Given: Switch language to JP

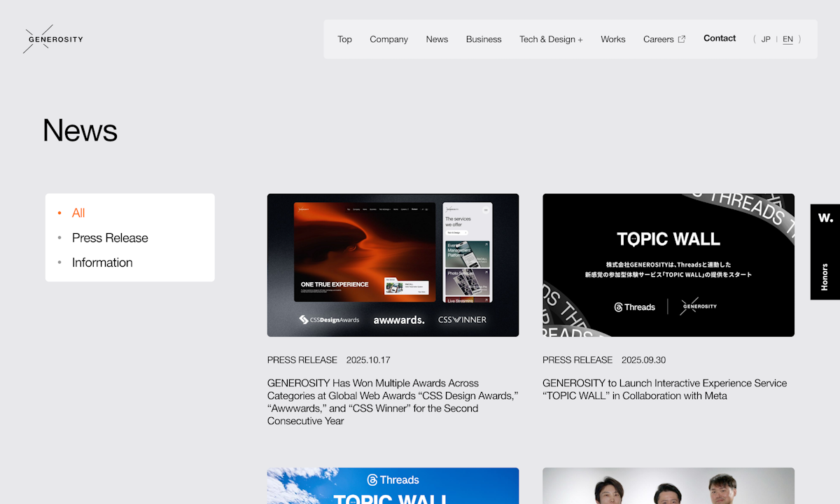Looking at the screenshot, I should pyautogui.click(x=766, y=39).
